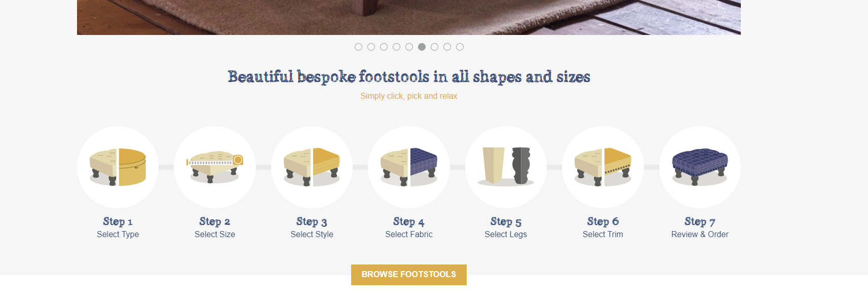Click the active sixth carousel dot
The image size is (868, 304).
pyautogui.click(x=422, y=47)
